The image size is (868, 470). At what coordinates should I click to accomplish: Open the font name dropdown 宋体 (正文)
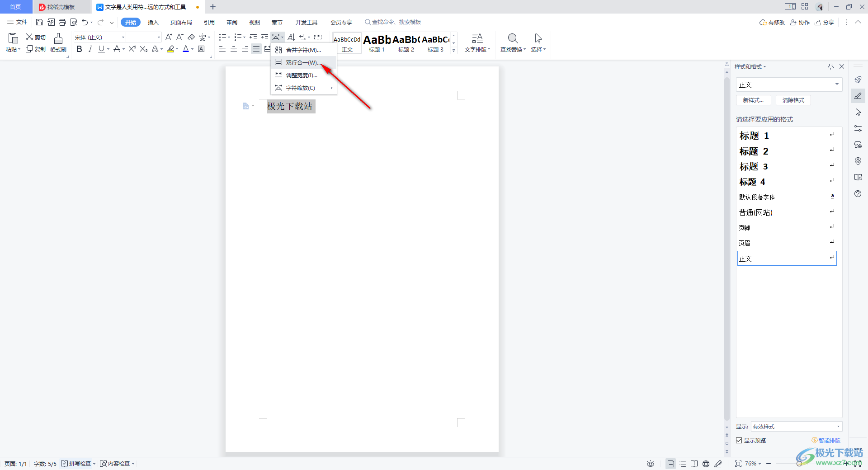pos(123,37)
